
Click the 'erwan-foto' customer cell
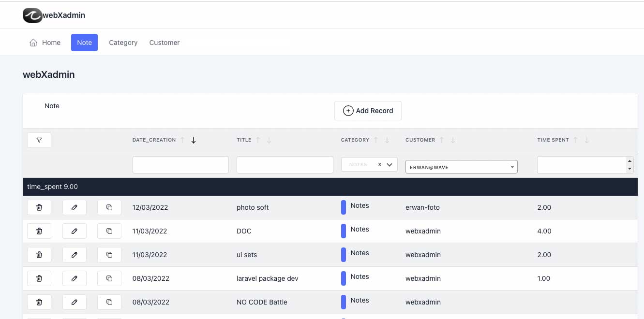pos(422,207)
